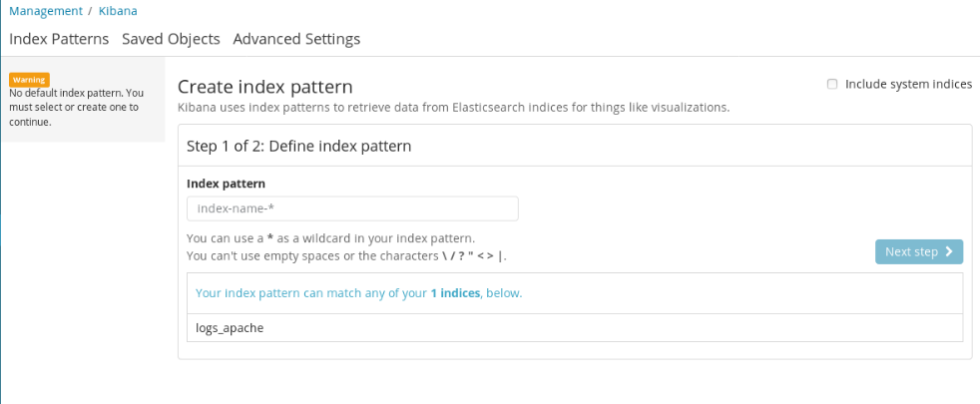Open the Kibana breadcrumb link
980x404 pixels.
coord(118,11)
